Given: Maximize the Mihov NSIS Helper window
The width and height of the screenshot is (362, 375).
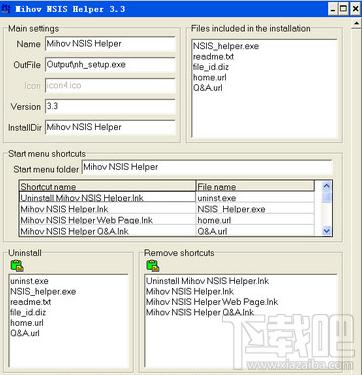Looking at the screenshot, I should tap(344, 9).
